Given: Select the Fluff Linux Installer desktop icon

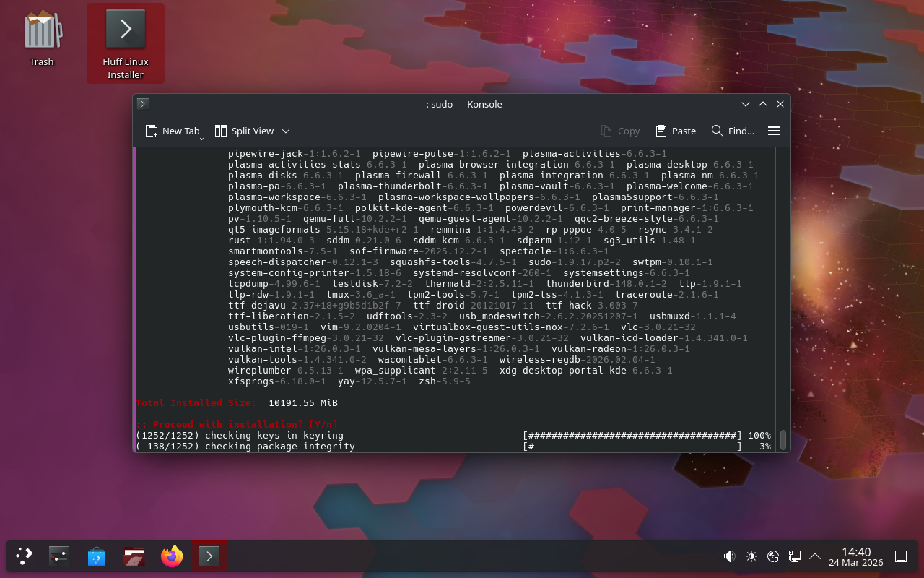Looking at the screenshot, I should point(126,43).
